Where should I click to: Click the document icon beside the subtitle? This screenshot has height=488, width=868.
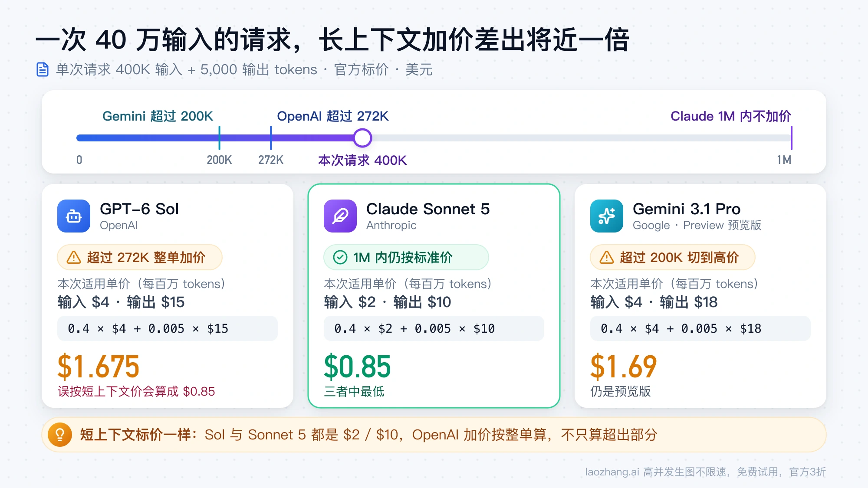pyautogui.click(x=43, y=69)
